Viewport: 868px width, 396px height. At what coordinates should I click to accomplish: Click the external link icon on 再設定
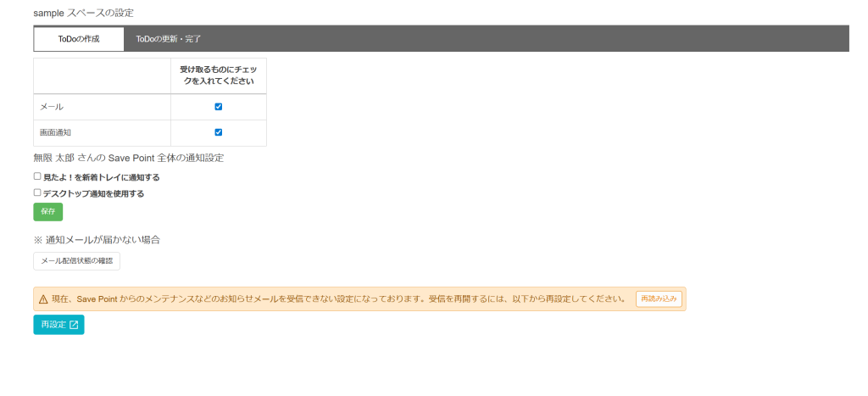click(x=74, y=325)
